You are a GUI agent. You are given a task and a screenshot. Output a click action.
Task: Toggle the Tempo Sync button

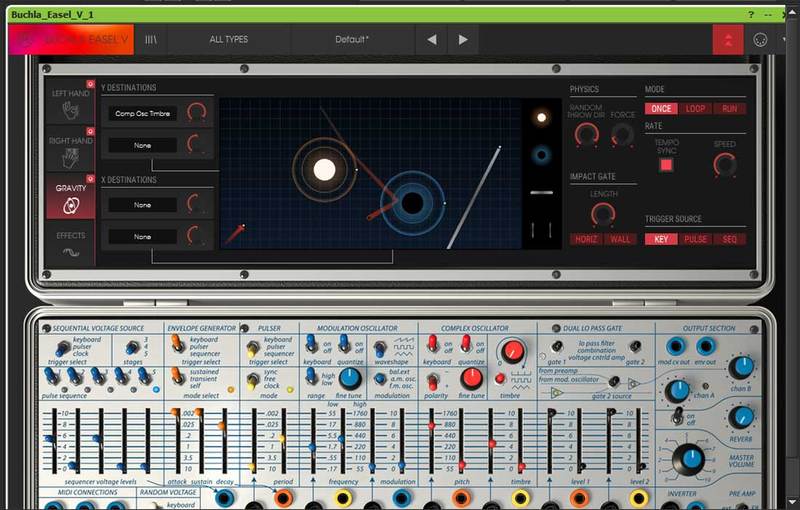point(666,164)
